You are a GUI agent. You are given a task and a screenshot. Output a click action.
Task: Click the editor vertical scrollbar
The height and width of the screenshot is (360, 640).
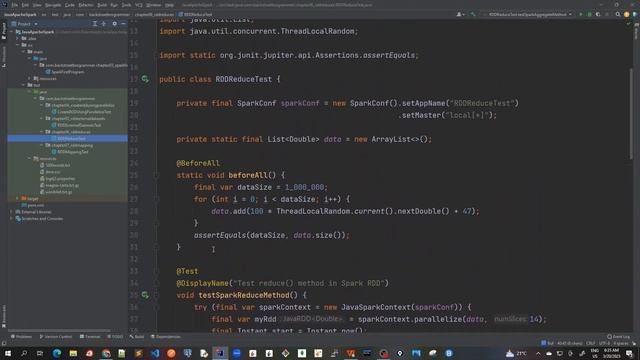pyautogui.click(x=631, y=113)
